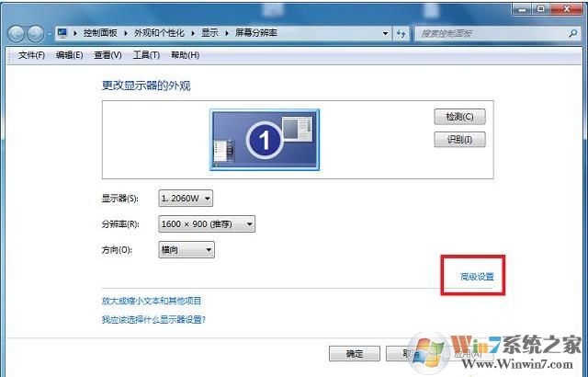Refresh the page with the refresh icon
Screen dimensions: 588x377
(401, 34)
